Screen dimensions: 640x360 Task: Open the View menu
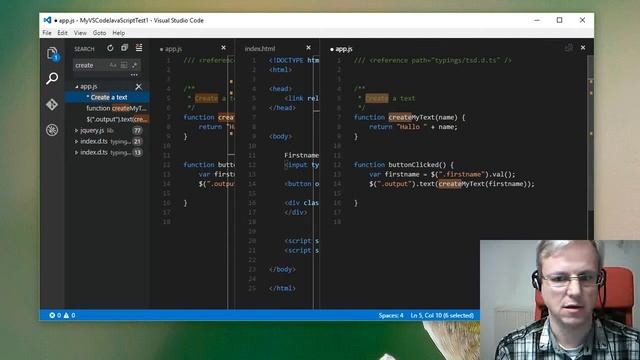pyautogui.click(x=80, y=33)
